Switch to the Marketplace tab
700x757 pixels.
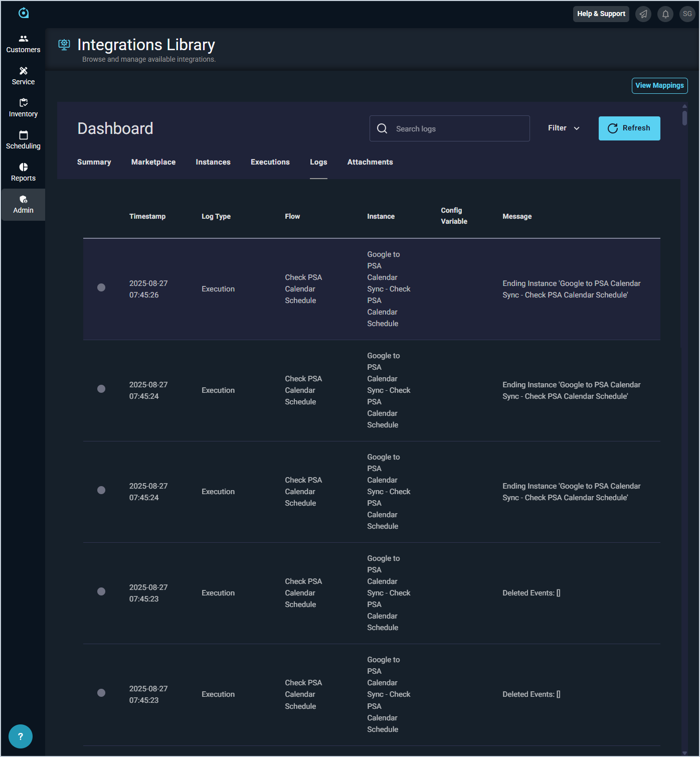pyautogui.click(x=153, y=162)
